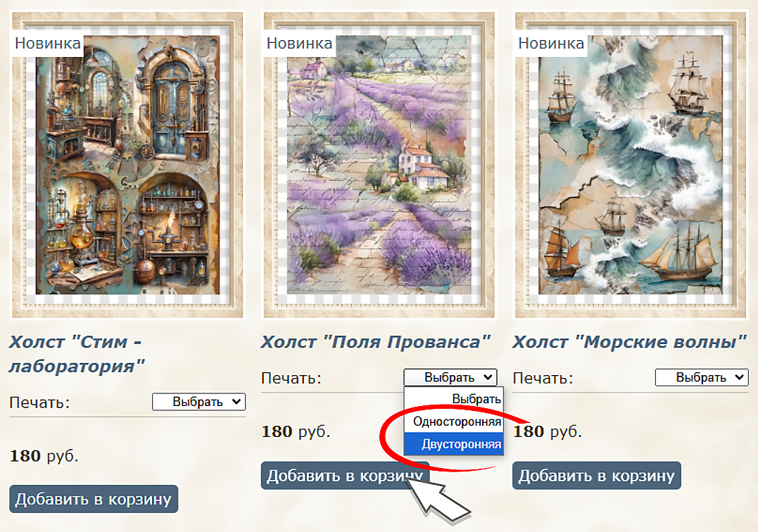Viewport: 758px width, 532px height.
Task: Click the Холст "Стим - лаборатория" title link
Action: pyautogui.click(x=77, y=354)
